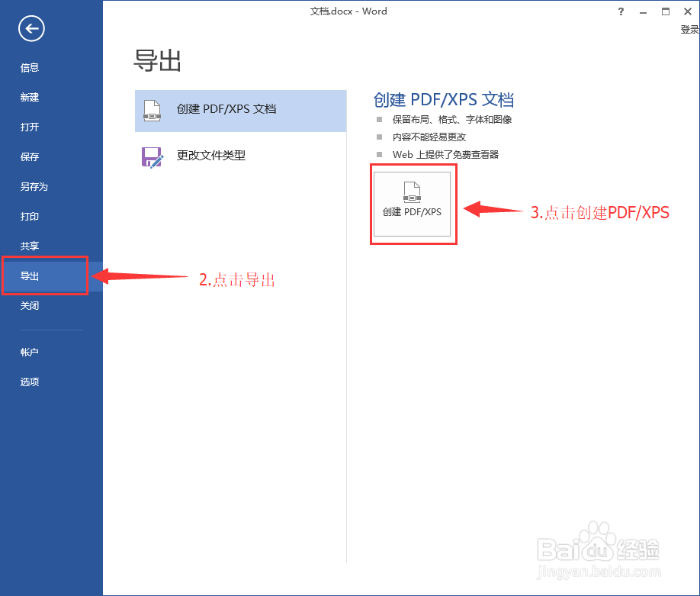
Task: Click the 创建 PDF/XPS button
Action: point(413,205)
